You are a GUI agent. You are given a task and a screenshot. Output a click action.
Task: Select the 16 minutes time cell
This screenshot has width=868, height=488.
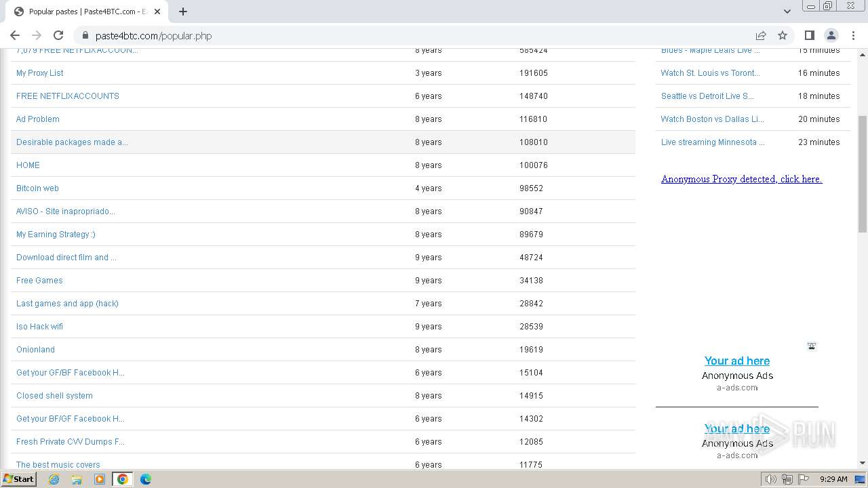coord(819,73)
